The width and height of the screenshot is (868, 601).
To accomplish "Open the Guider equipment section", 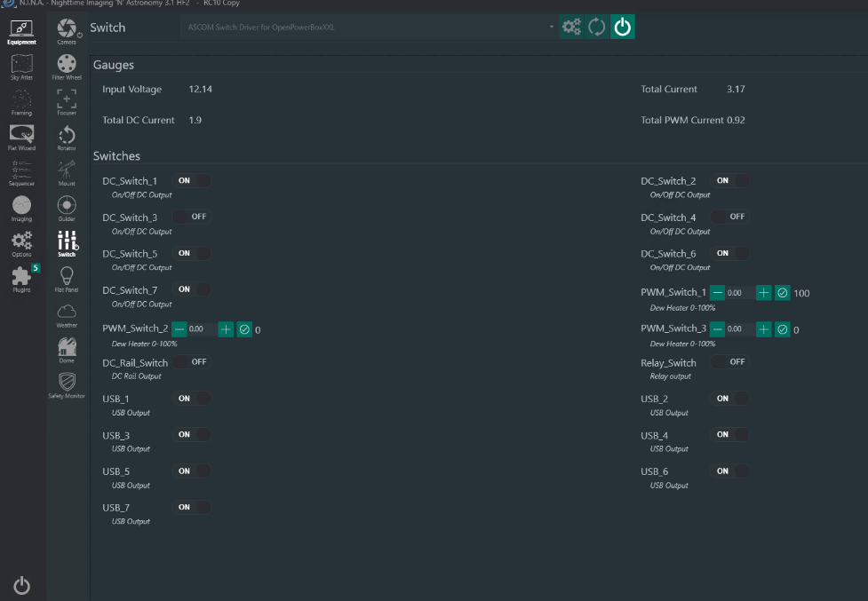I will [67, 207].
